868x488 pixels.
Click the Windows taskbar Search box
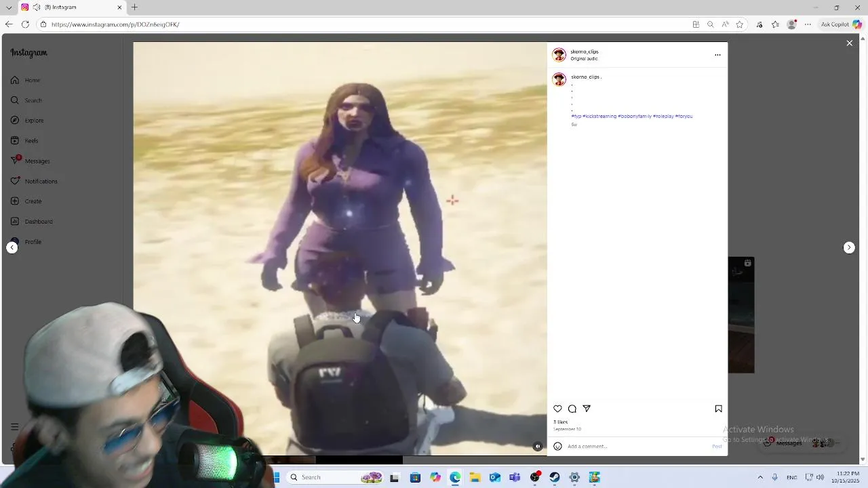[336, 477]
